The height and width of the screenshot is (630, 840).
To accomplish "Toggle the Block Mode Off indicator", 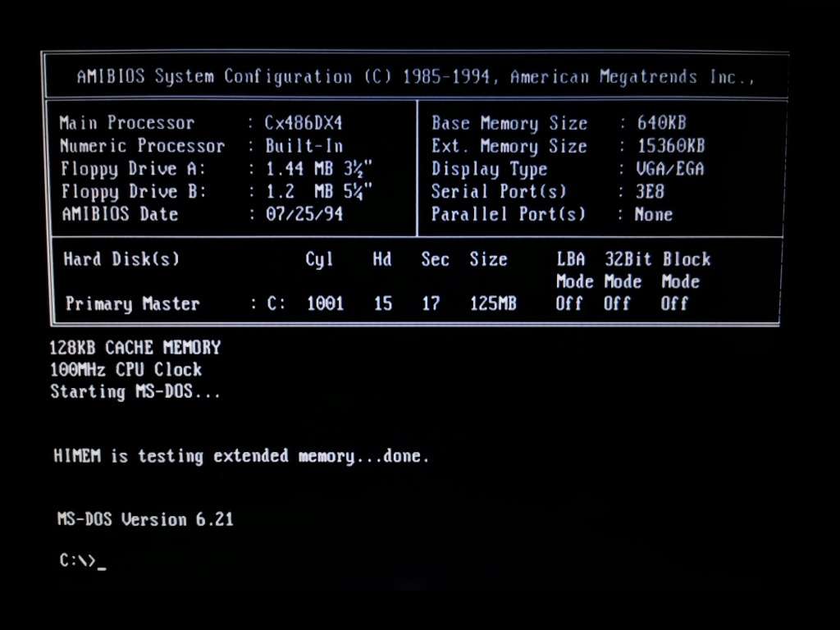I will (674, 303).
